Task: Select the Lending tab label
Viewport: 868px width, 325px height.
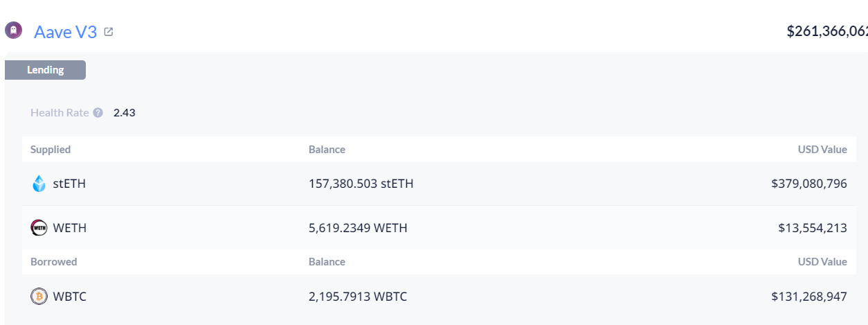Action: (46, 70)
